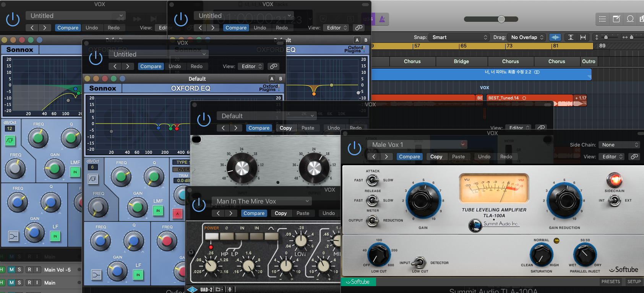Image resolution: width=644 pixels, height=293 pixels.
Task: Turn off the TLA-100A plugin power button
Action: click(355, 148)
